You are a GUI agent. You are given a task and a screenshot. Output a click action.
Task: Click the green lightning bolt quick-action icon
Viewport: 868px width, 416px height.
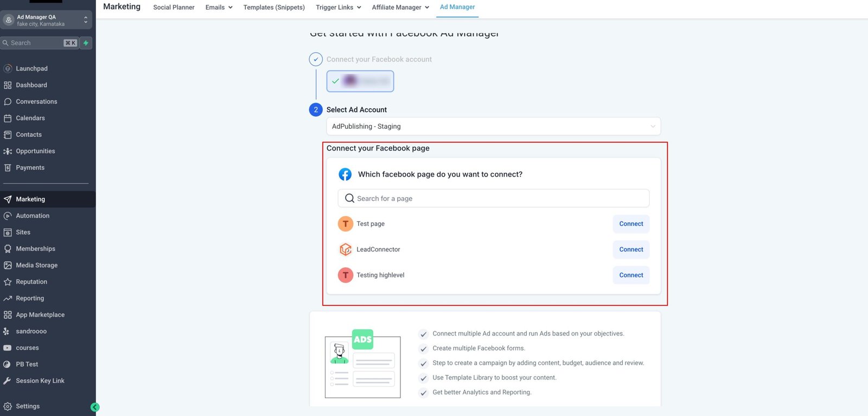pos(86,43)
